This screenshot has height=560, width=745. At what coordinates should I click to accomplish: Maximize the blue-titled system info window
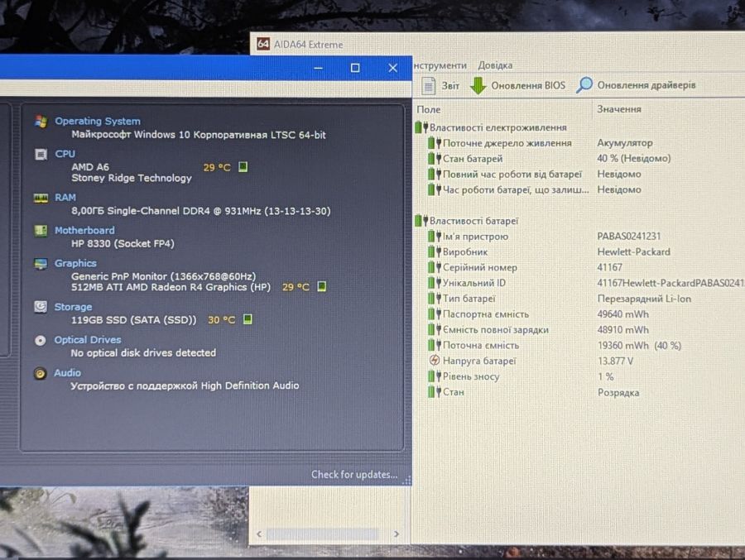click(355, 68)
